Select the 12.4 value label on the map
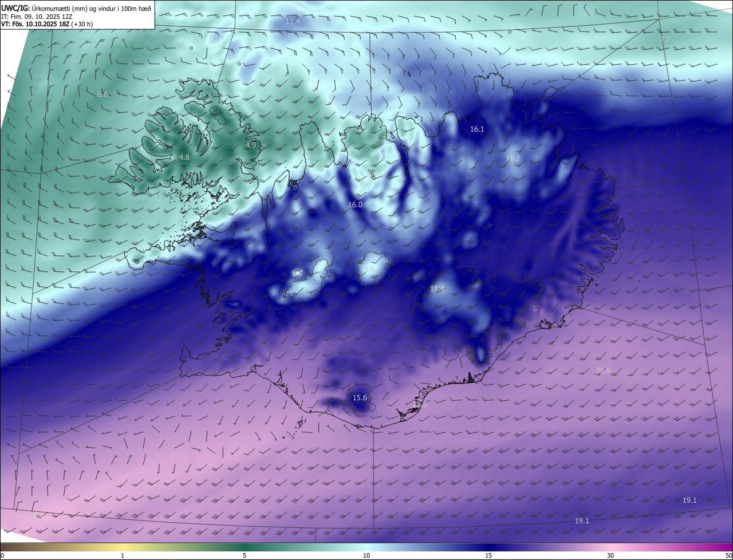This screenshot has height=560, width=733. click(293, 22)
